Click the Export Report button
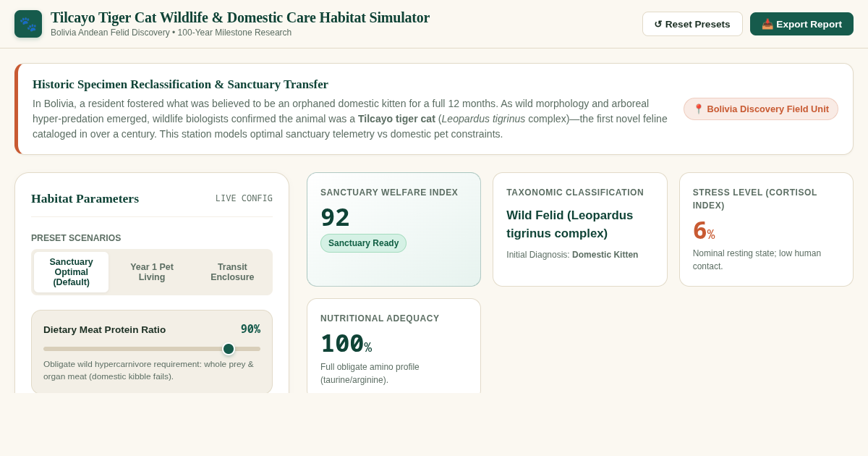The width and height of the screenshot is (868, 456). 801,24
